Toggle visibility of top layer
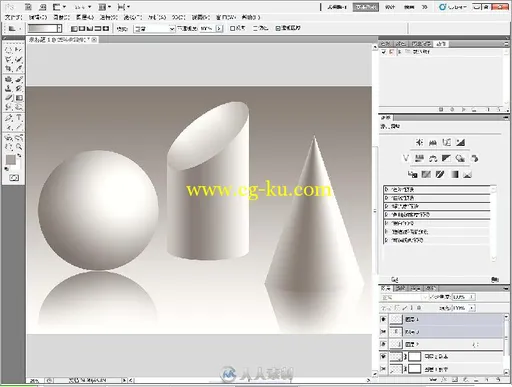 coord(383,319)
